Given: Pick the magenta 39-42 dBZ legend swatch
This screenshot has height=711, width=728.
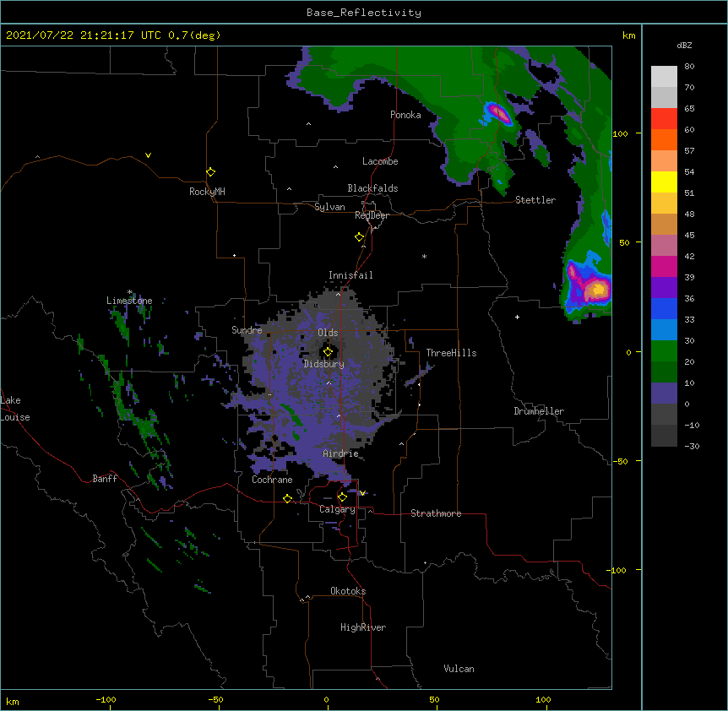Looking at the screenshot, I should point(664,266).
